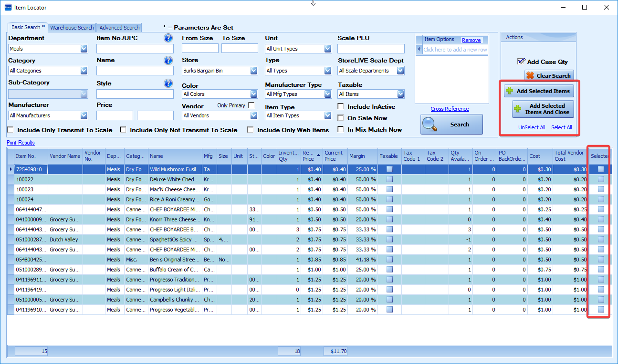Click the Item Locator app icon in title bar
618x364 pixels.
8,8
